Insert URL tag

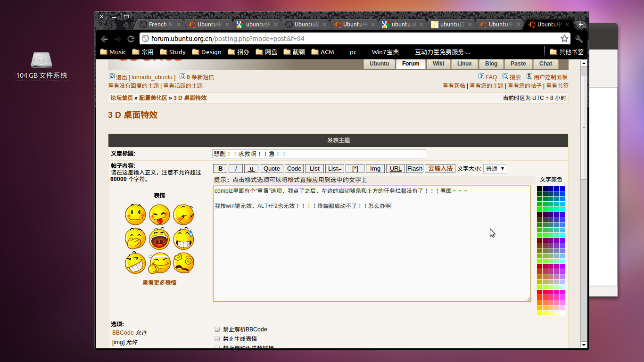click(x=396, y=169)
